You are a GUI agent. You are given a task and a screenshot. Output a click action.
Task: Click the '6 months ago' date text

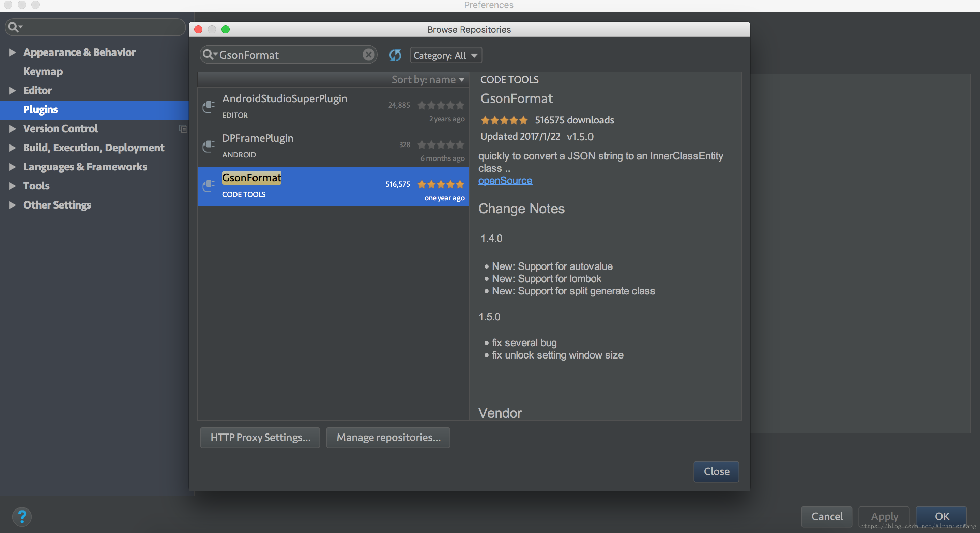pyautogui.click(x=442, y=159)
